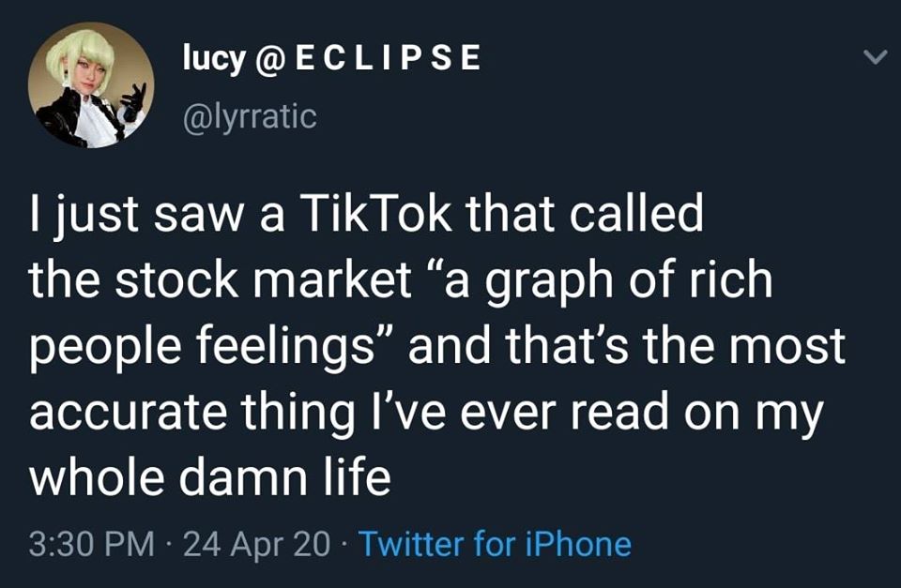This screenshot has width=901, height=588.
Task: Click the @lyrratic username handle
Action: pyautogui.click(x=248, y=116)
